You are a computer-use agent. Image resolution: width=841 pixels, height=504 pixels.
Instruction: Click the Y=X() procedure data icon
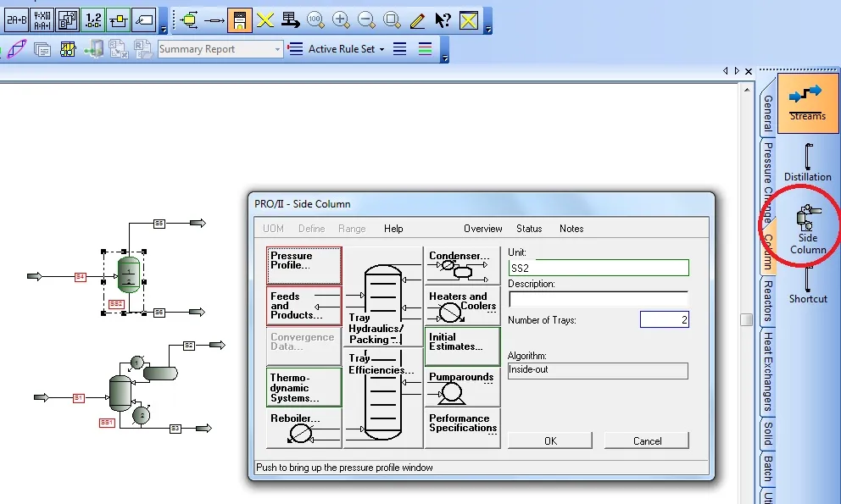(42, 20)
